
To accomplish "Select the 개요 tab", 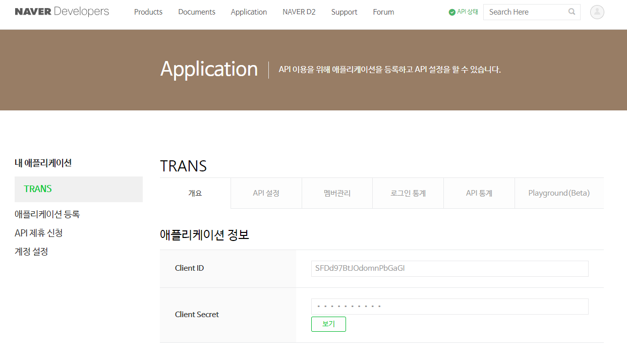I will (x=195, y=193).
